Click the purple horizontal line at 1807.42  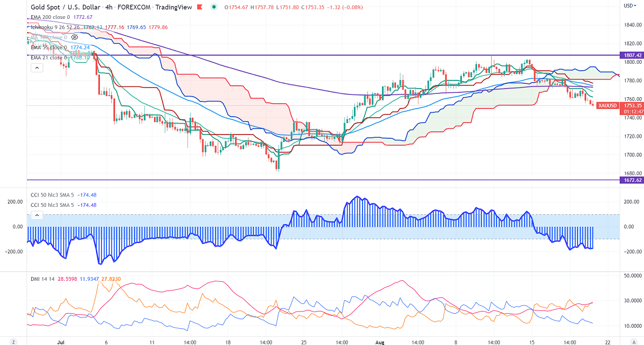coord(323,55)
